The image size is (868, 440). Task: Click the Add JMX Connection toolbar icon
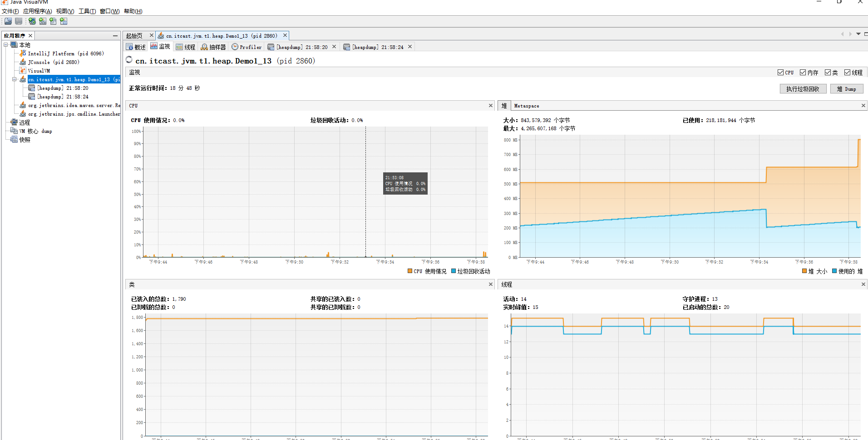pyautogui.click(x=43, y=21)
